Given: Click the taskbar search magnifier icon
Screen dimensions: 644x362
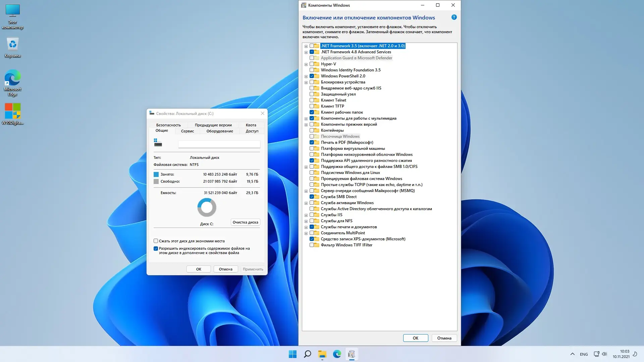Looking at the screenshot, I should (307, 354).
